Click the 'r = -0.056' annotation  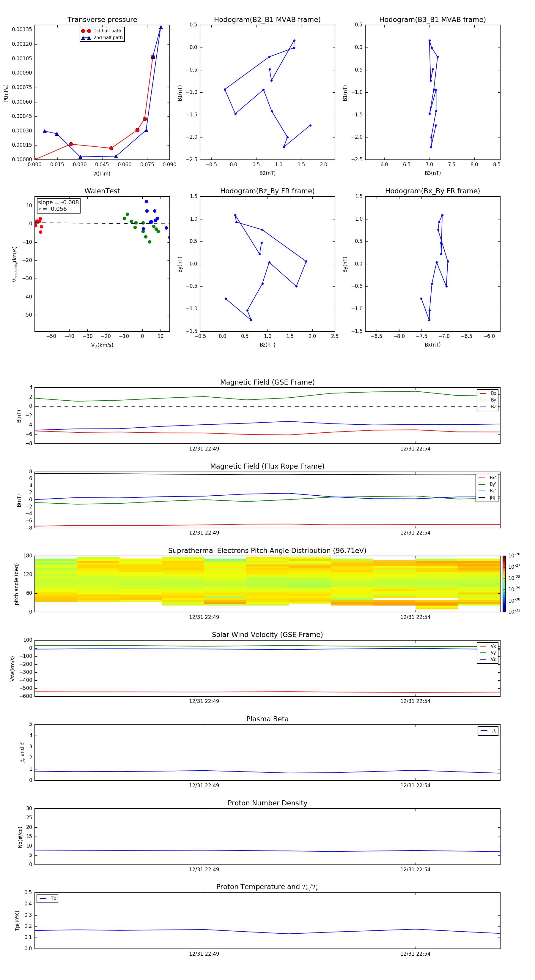click(x=53, y=209)
